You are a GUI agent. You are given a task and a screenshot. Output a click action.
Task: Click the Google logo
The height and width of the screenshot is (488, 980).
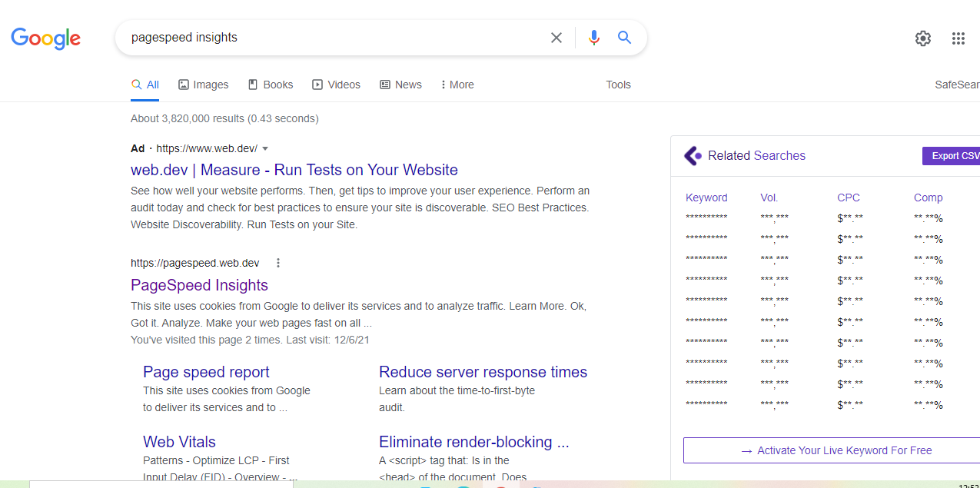pos(46,38)
